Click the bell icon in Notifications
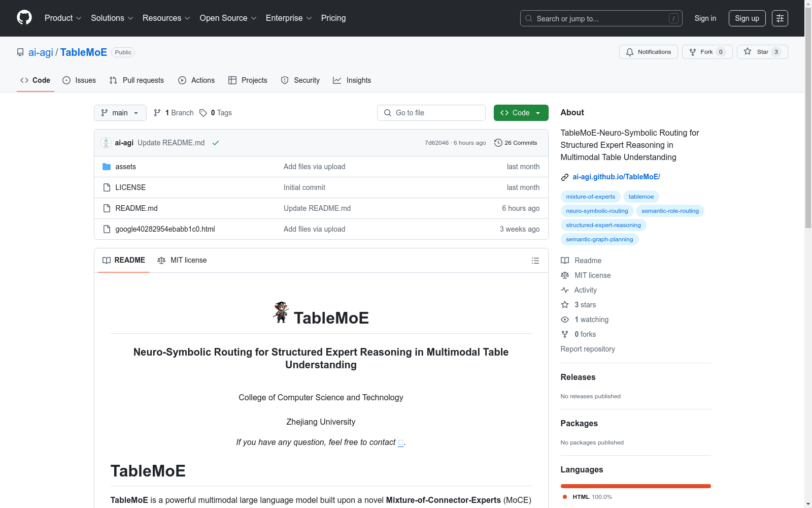 [630, 52]
